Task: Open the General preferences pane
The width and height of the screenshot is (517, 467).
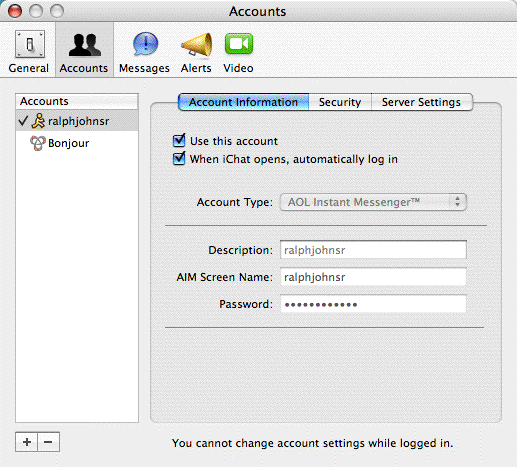Action: 29,51
